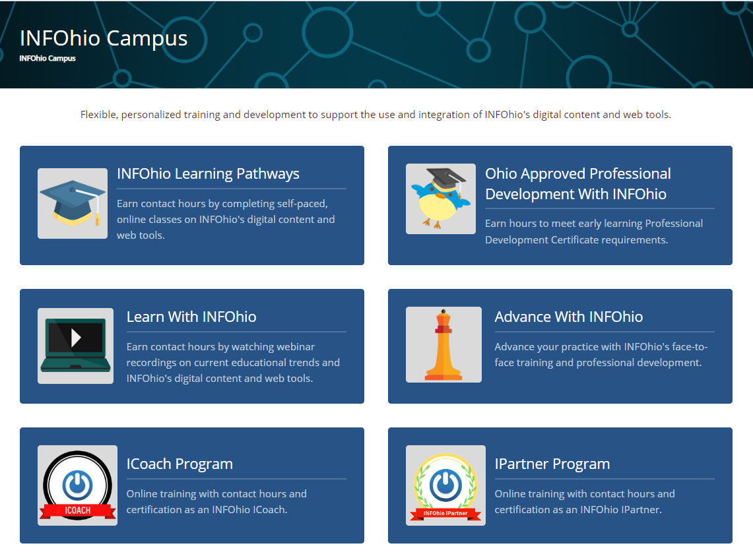Click the 'certification as an INFOhio ICoach' description

click(216, 501)
